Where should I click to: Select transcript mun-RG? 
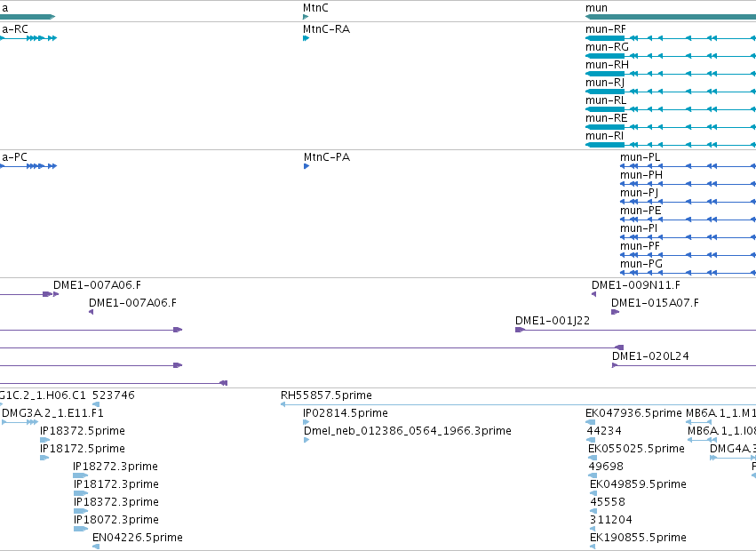point(671,56)
